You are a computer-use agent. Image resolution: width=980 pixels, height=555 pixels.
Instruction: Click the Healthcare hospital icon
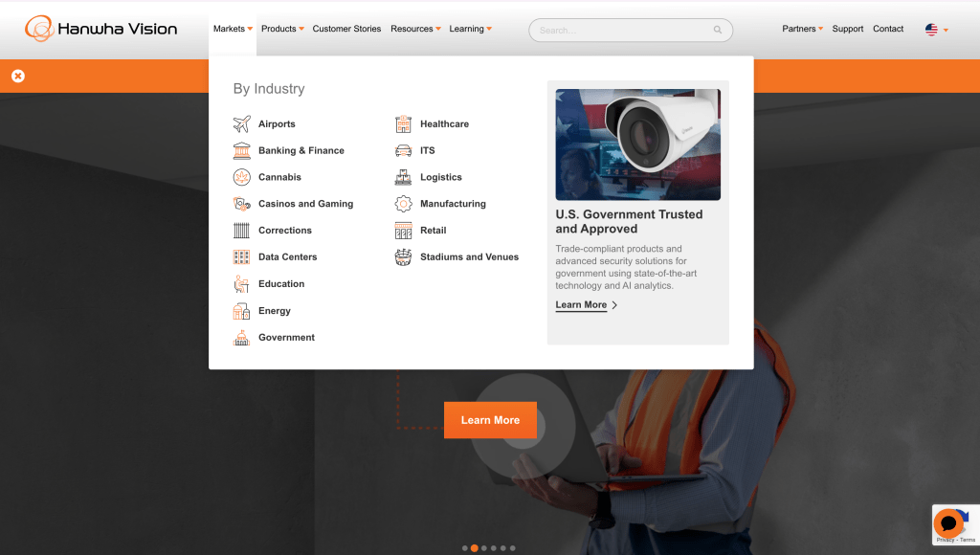pos(403,124)
